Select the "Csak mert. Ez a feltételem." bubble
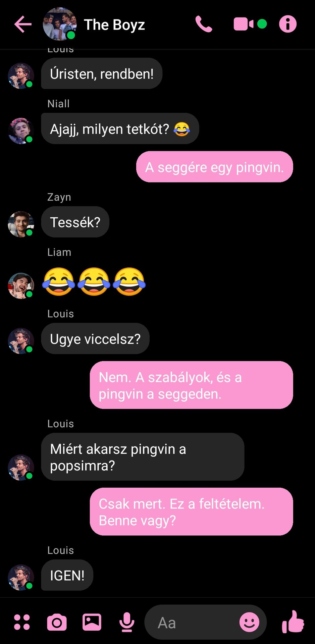315x644 pixels. (x=192, y=512)
